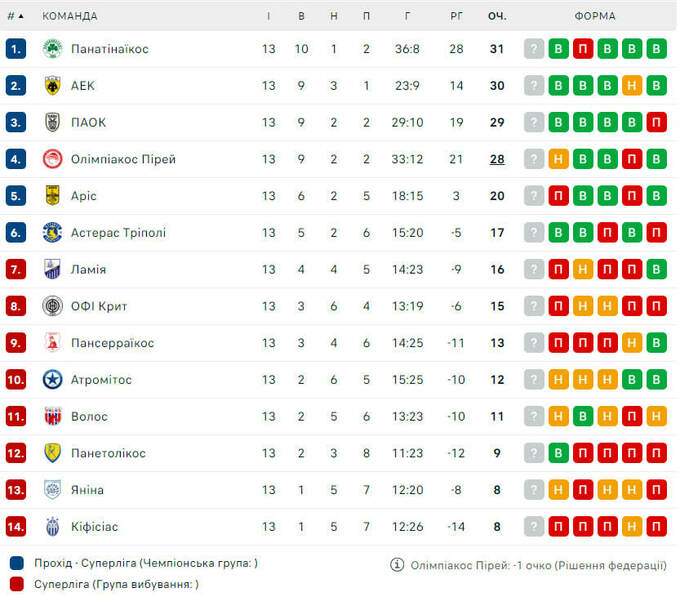The image size is (680, 597).
Task: Click the PAOK team crest
Action: point(52,123)
